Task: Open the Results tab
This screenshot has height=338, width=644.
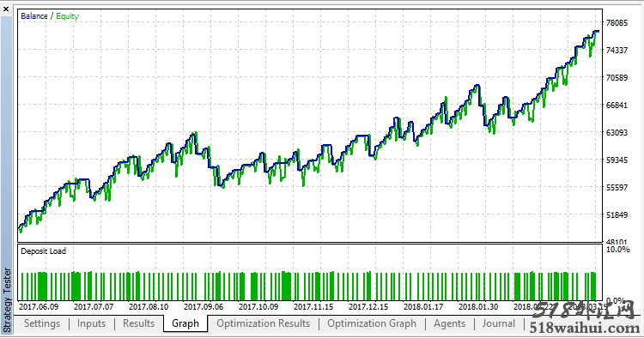Action: (138, 323)
